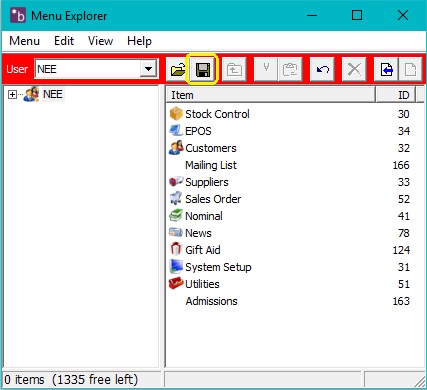Open the Help menu

139,41
